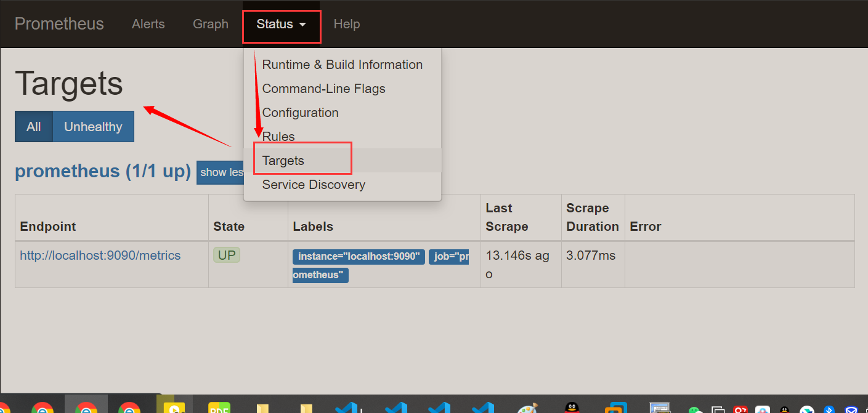The width and height of the screenshot is (868, 413).
Task: Click the Targets page heading
Action: click(69, 83)
